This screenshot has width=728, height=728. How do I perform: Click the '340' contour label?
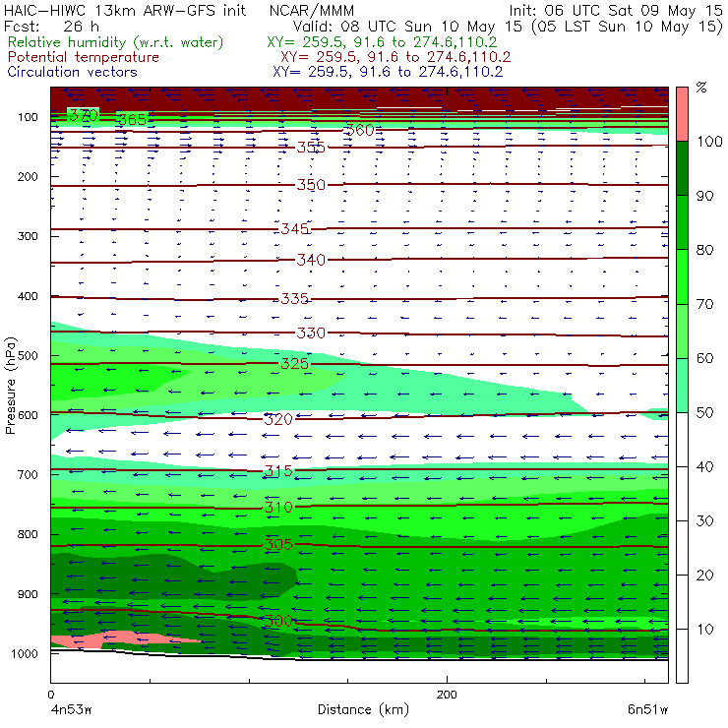[311, 260]
